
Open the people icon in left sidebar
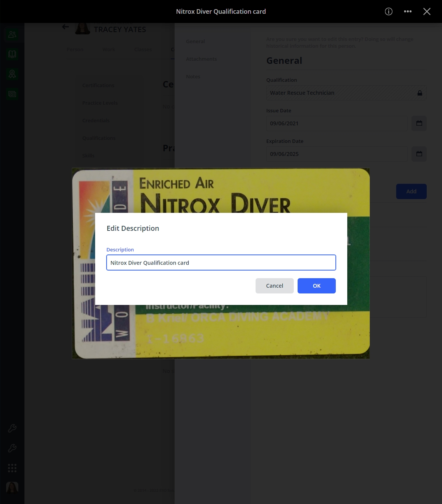[x=12, y=34]
